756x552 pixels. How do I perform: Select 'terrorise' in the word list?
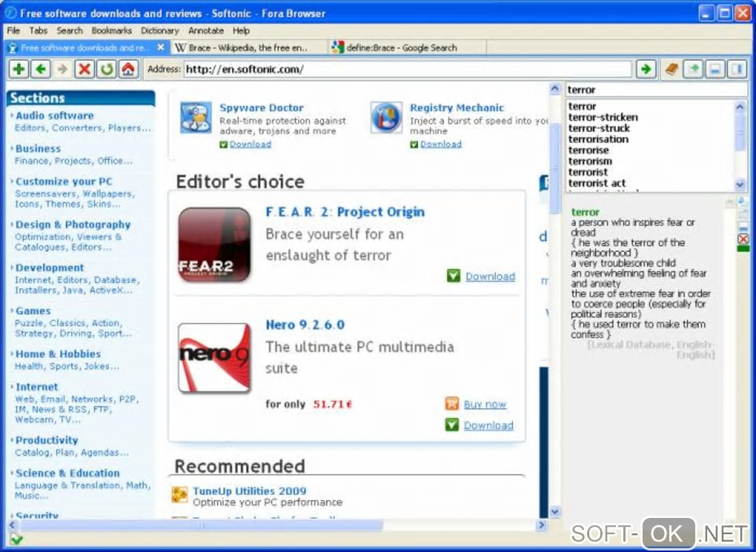[588, 150]
